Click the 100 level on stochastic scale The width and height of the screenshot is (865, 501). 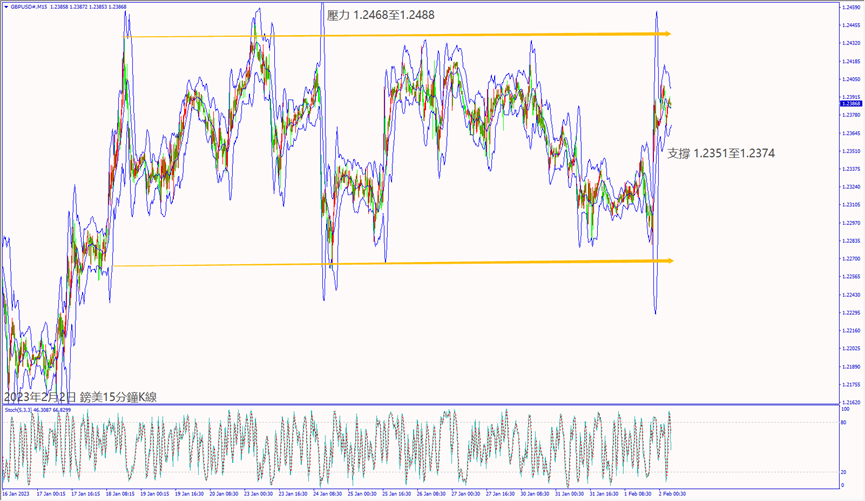tap(847, 409)
